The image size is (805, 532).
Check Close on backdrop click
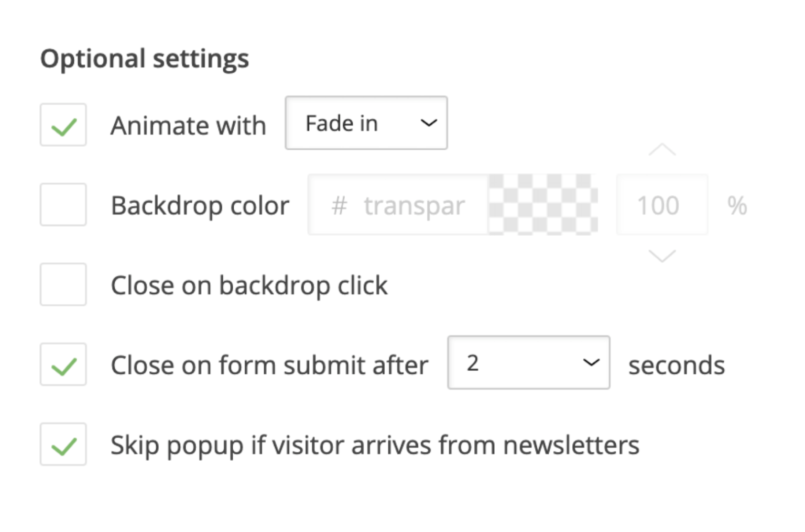tap(63, 284)
